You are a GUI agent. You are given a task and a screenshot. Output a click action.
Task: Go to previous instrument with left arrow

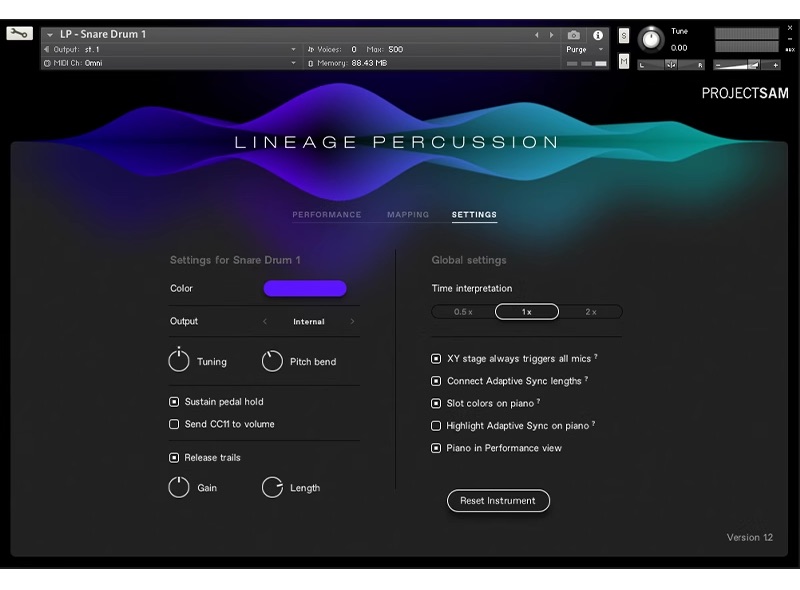[x=536, y=35]
